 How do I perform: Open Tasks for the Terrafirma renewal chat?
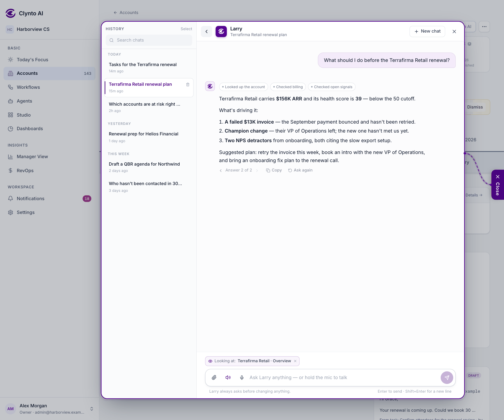tap(149, 67)
